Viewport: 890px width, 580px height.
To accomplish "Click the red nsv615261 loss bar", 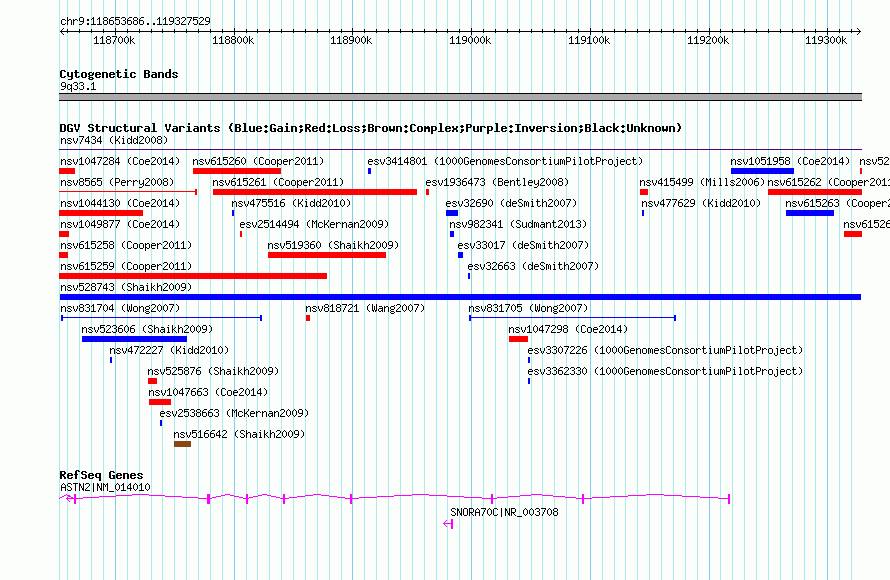I will (315, 192).
